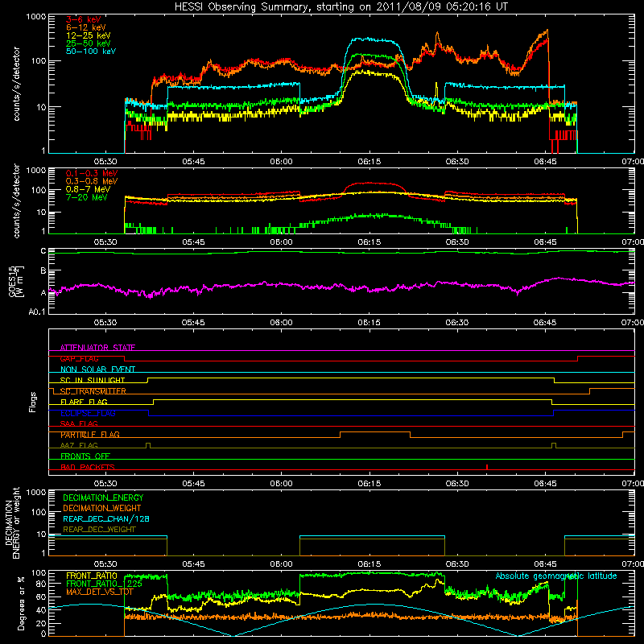Image resolution: width=644 pixels, height=644 pixels.
Task: Select the DECIMATION_ENERGY legend label
Action: coord(103,497)
